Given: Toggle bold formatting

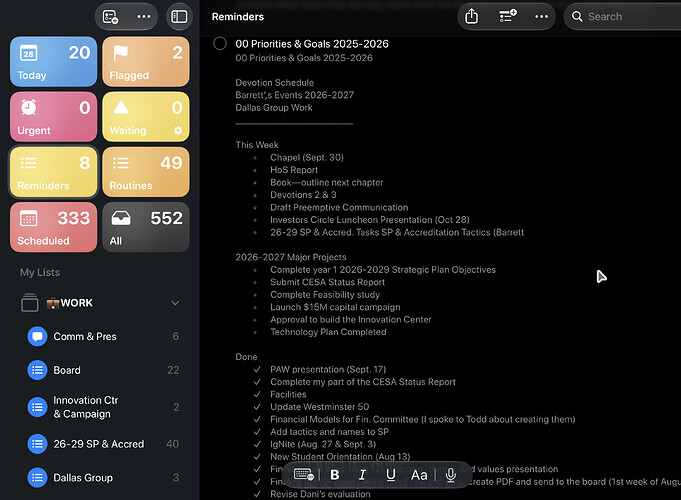Looking at the screenshot, I should [x=334, y=475].
